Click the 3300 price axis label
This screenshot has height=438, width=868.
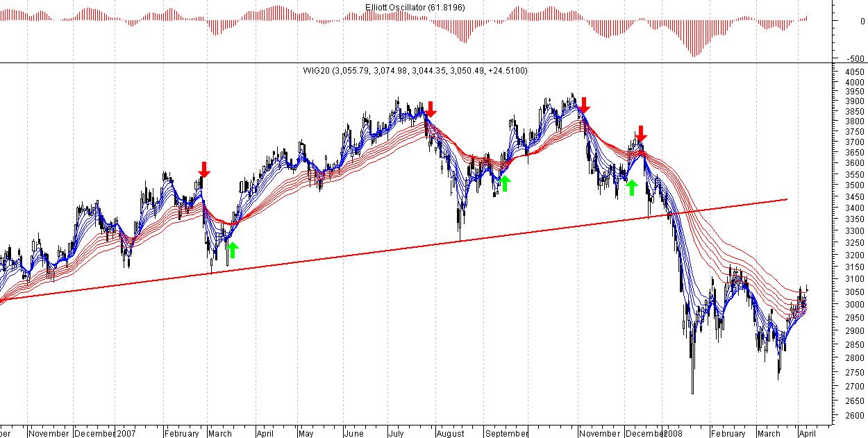click(855, 231)
